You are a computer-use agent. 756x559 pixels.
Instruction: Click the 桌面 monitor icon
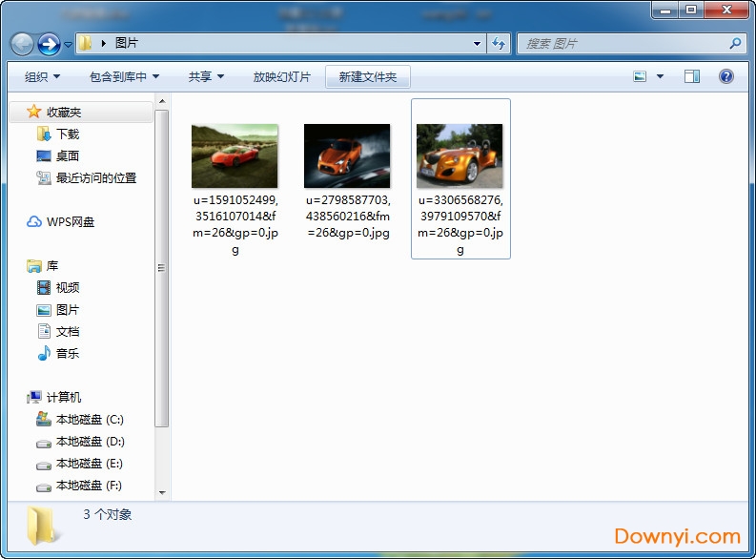pyautogui.click(x=44, y=155)
